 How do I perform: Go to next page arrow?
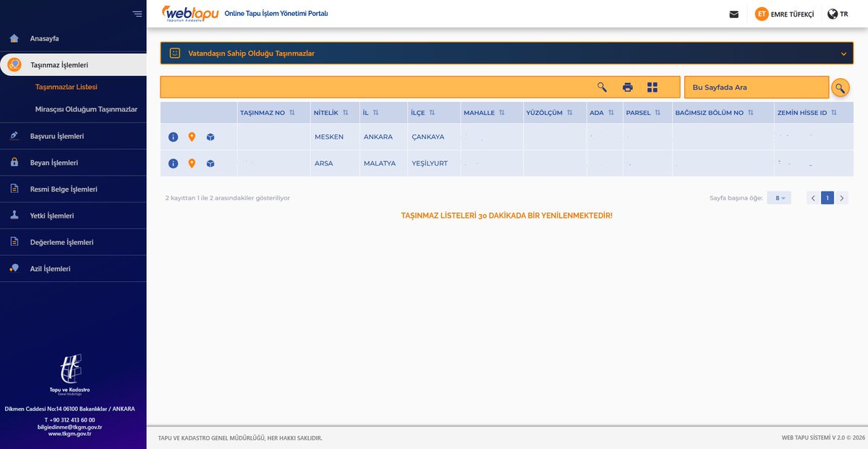(x=842, y=197)
